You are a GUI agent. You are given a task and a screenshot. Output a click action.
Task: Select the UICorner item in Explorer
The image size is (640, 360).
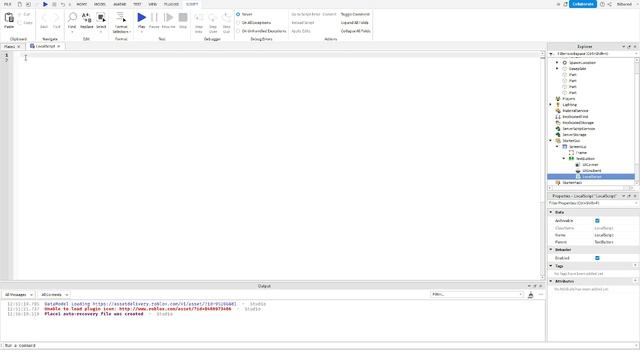590,164
